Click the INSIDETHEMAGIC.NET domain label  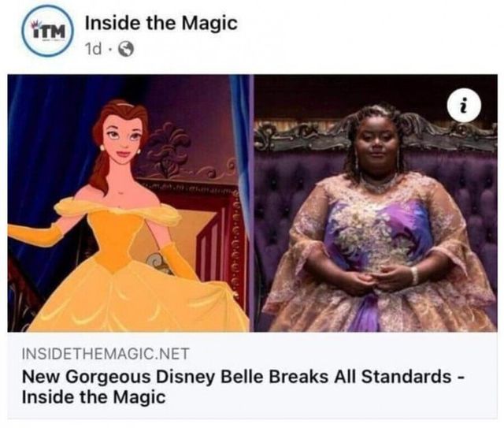coord(106,354)
